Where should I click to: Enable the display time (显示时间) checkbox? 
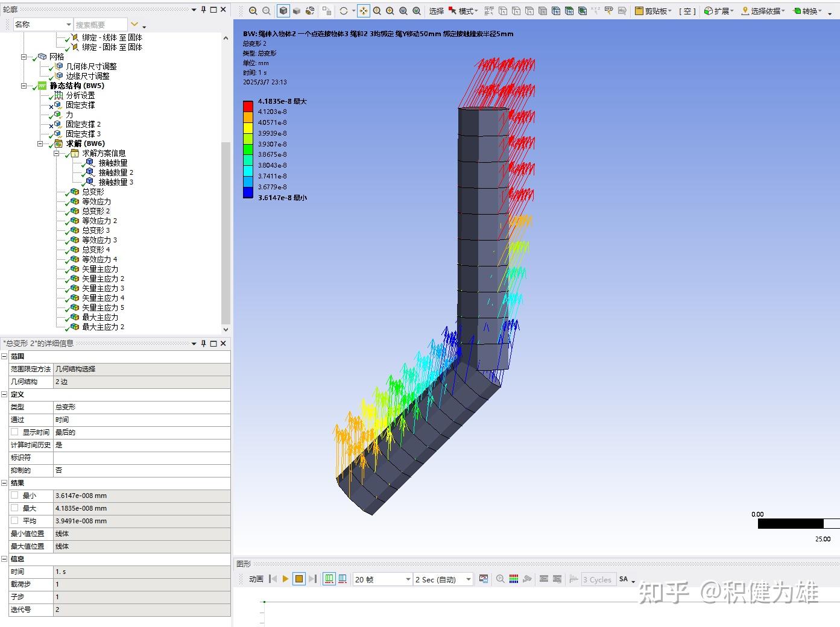[x=14, y=432]
